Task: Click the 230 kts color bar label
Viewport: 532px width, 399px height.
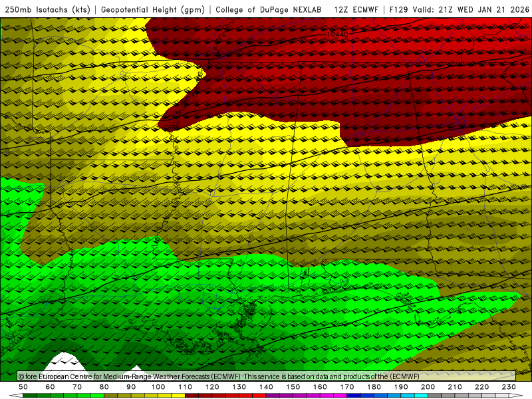Action: 509,387
